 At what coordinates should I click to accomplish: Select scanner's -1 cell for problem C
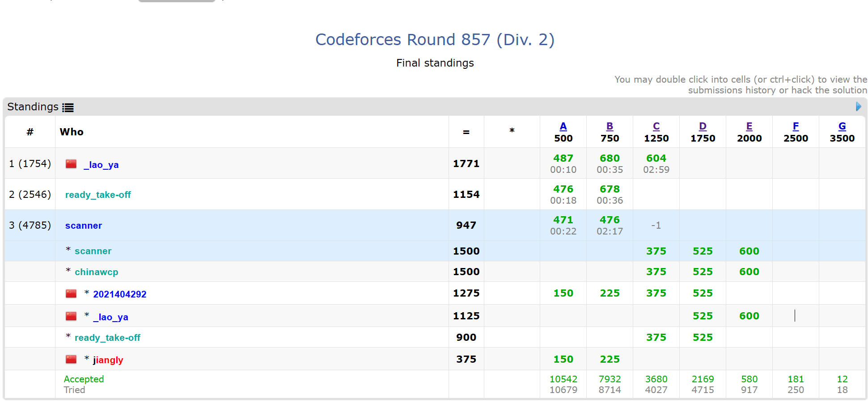656,225
